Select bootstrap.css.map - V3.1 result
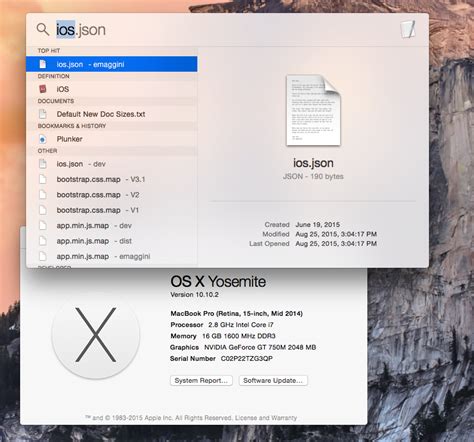This screenshot has width=474, height=442. point(112,179)
